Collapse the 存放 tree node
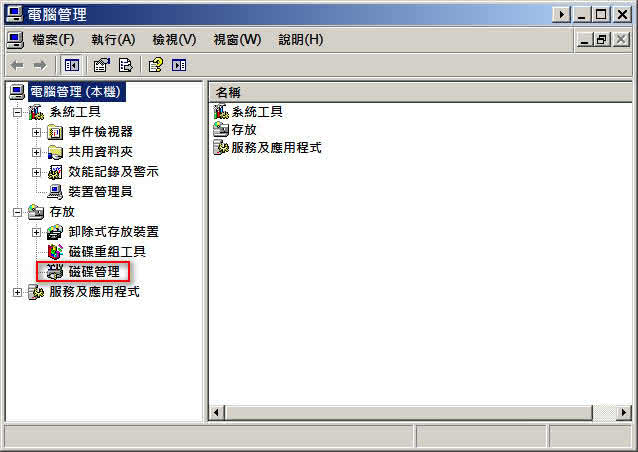Screen dimensions: 638x452 coord(17,212)
